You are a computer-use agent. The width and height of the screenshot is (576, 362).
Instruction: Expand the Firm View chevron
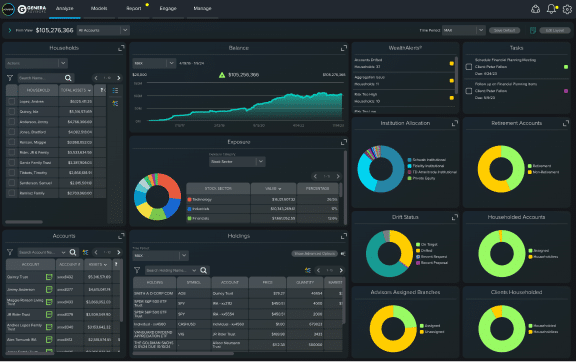[x=10, y=30]
